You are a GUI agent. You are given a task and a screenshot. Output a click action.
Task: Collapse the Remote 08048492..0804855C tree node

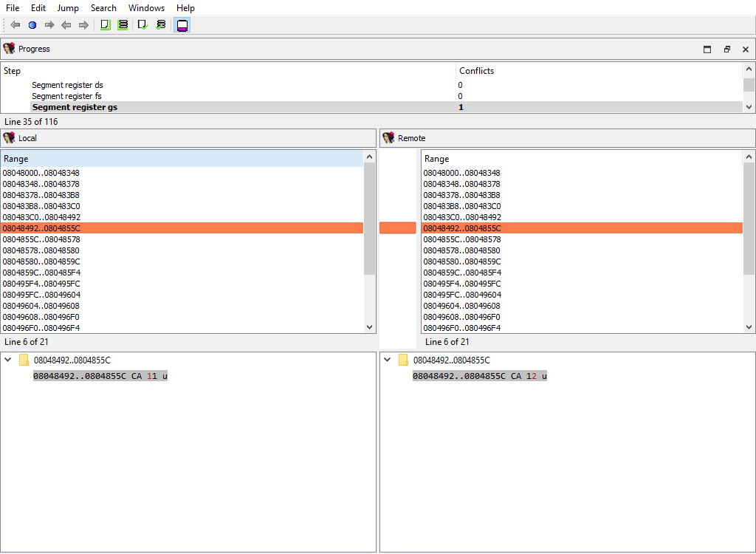tap(388, 360)
